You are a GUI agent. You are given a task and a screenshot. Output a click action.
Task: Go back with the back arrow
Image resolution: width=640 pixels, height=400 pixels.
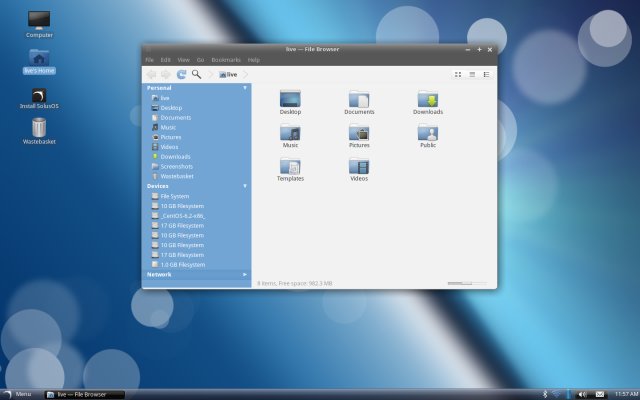(151, 74)
